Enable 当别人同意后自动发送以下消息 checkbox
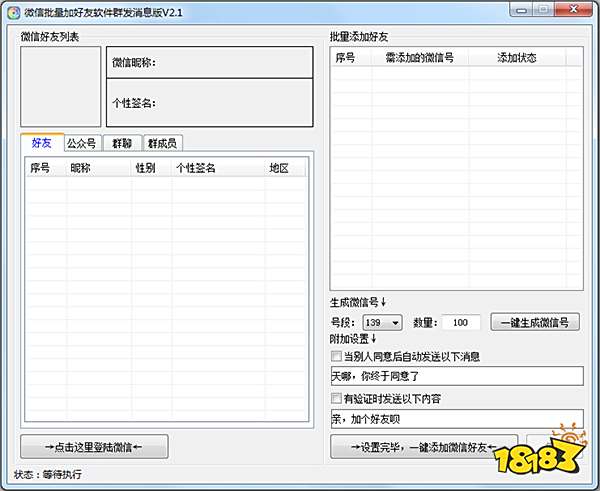 tap(336, 356)
